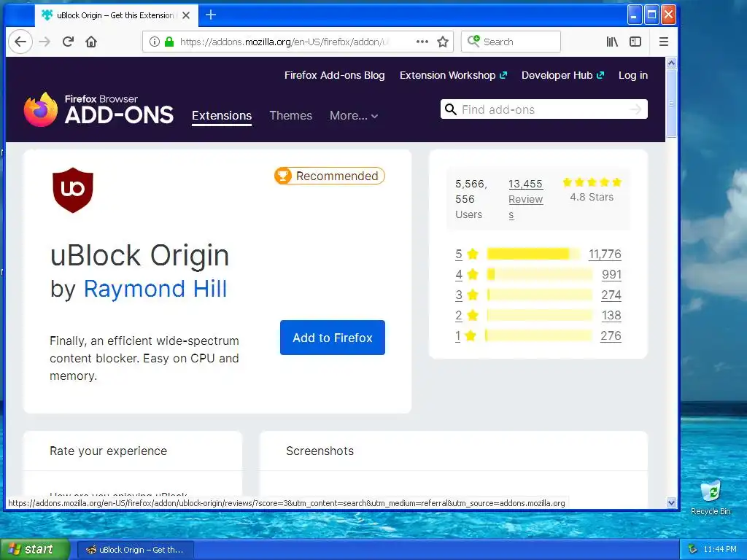
Task: Click the uBlock Origin shield icon
Action: click(x=73, y=190)
